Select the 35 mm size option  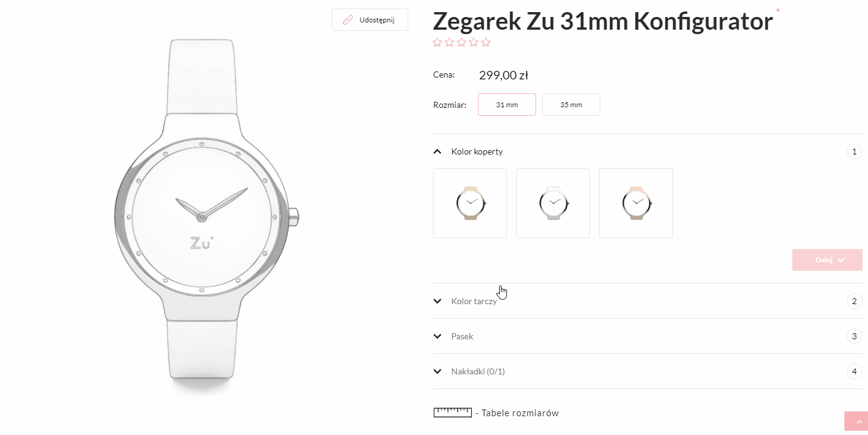click(571, 104)
